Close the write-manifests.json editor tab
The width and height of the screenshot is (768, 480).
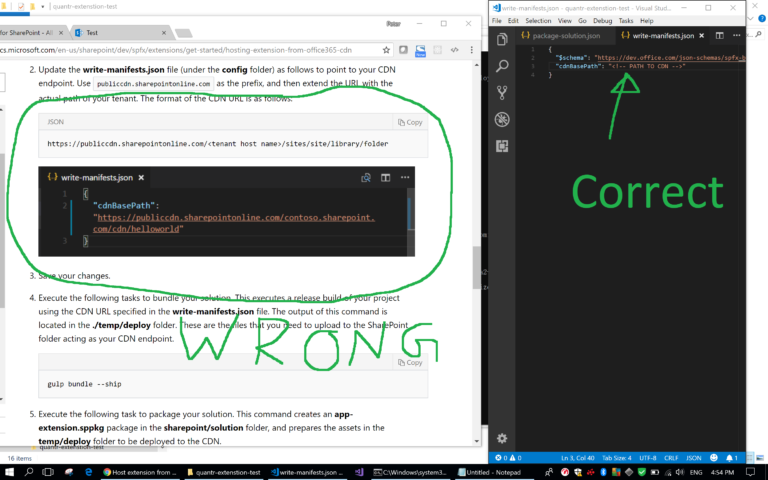701,36
